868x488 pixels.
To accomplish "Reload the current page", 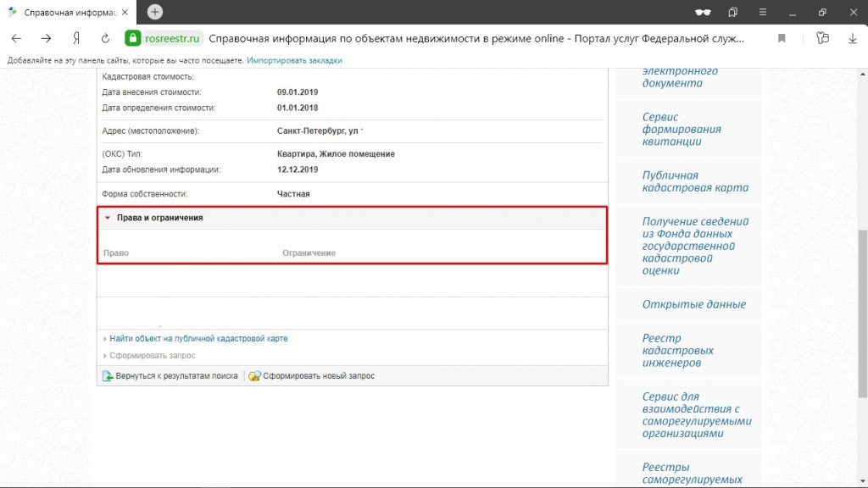I will click(105, 38).
